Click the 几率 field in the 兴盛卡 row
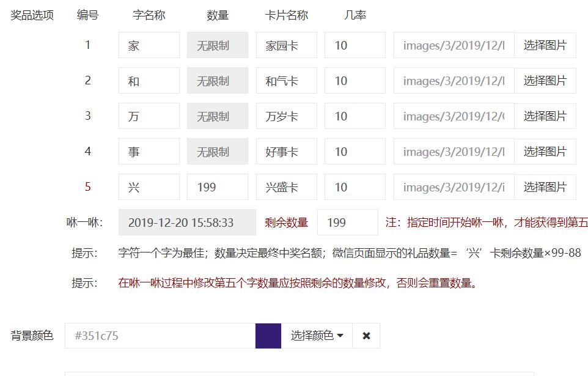This screenshot has height=376, width=588. coord(355,187)
